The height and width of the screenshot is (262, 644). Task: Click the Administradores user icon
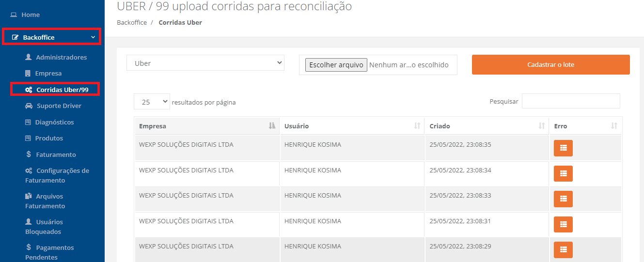click(28, 57)
